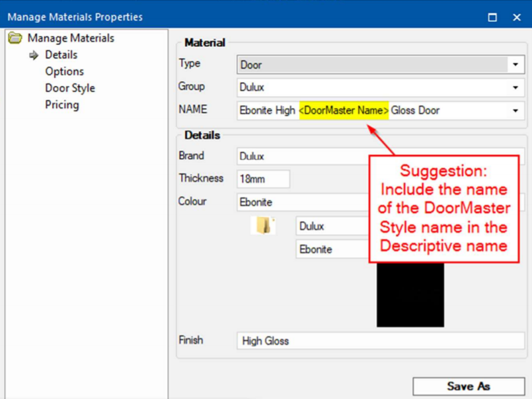The height and width of the screenshot is (399, 532).
Task: Maximize the Manage Materials Properties window
Action: 492,17
